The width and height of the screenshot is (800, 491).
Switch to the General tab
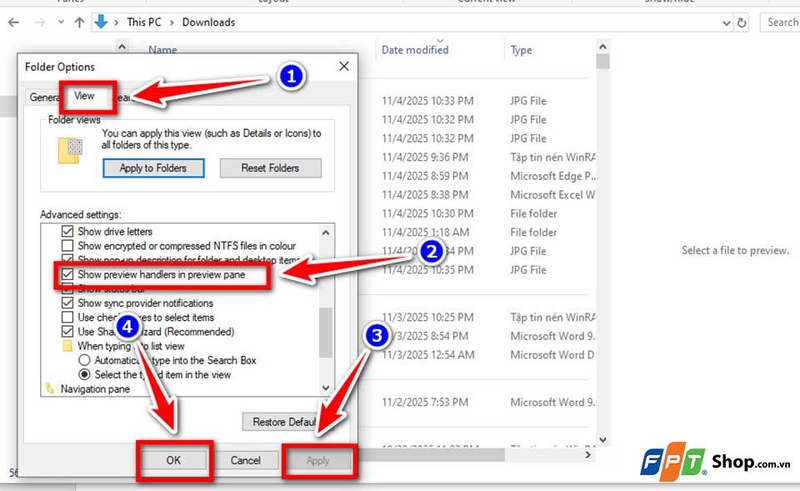(x=44, y=97)
